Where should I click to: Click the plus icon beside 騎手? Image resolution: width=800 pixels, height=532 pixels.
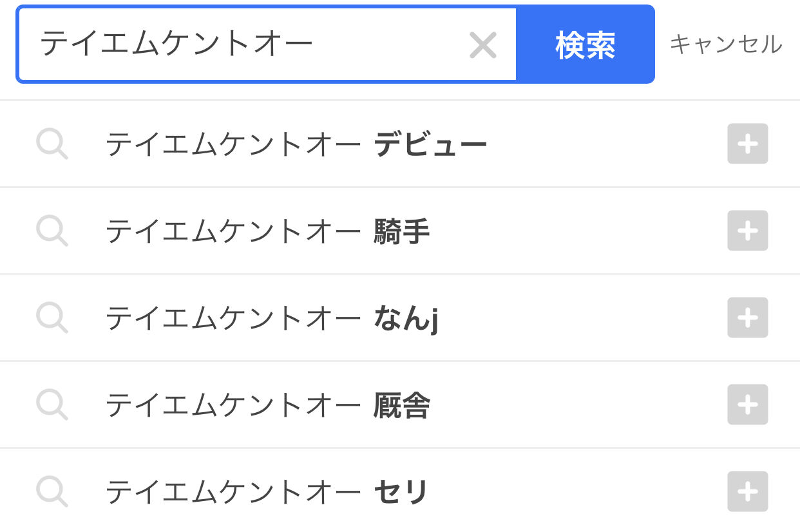click(x=747, y=231)
